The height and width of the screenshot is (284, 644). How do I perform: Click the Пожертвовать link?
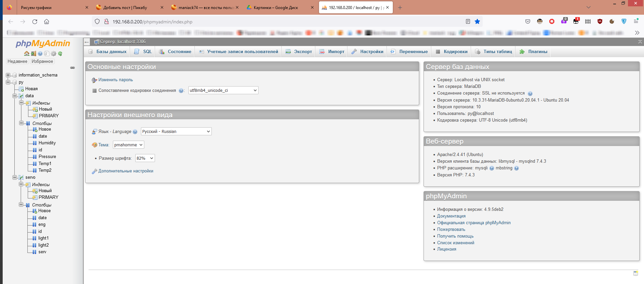(x=451, y=230)
